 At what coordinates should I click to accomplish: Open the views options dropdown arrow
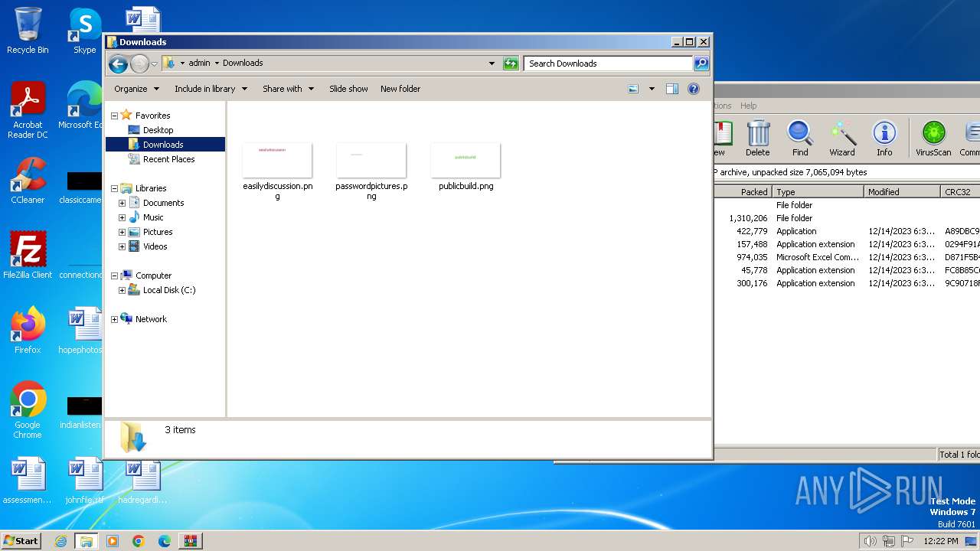tap(652, 89)
